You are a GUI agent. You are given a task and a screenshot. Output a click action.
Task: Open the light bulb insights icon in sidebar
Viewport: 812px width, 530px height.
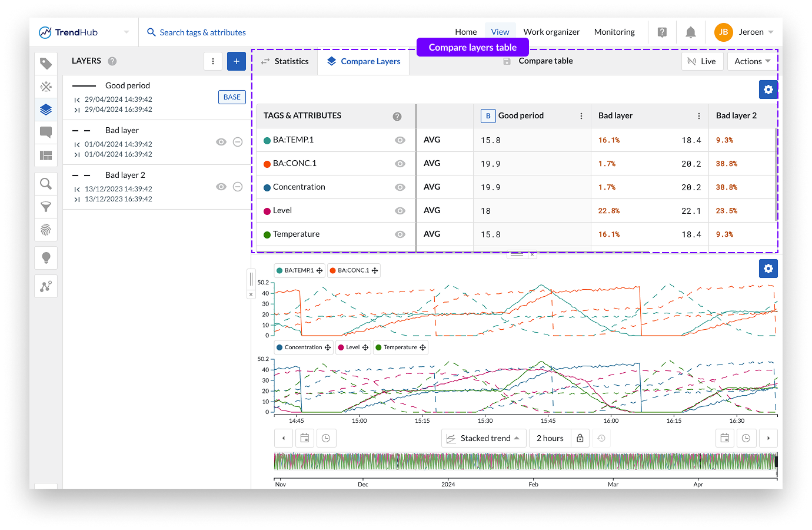[x=46, y=257]
